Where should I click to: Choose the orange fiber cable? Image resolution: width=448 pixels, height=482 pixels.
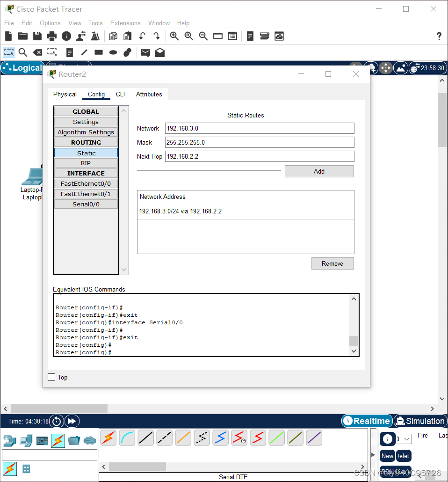(183, 438)
